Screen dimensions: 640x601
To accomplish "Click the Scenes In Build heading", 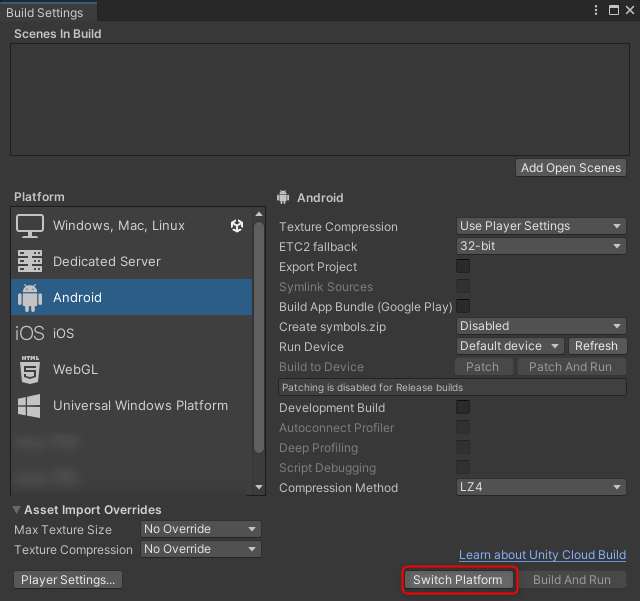I will point(58,33).
